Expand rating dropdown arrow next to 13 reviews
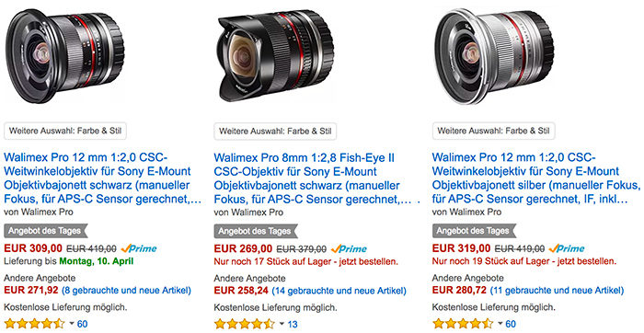The height and width of the screenshot is (333, 644). click(x=282, y=324)
